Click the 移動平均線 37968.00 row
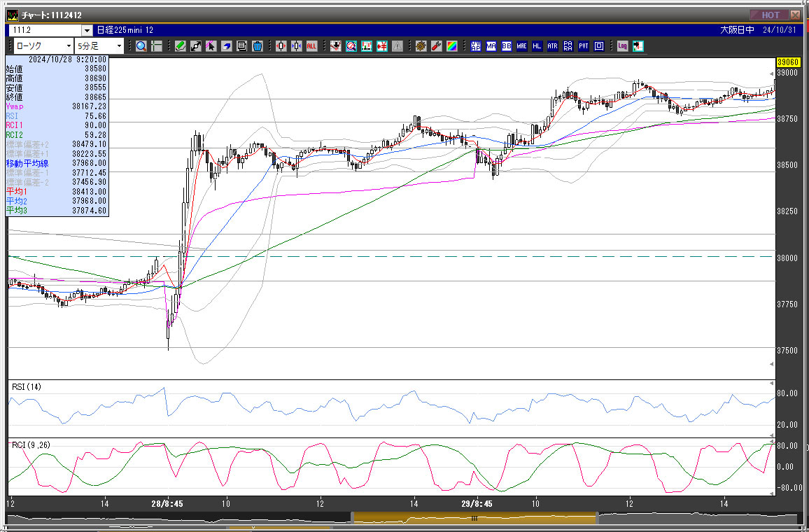This screenshot has width=809, height=532. [x=56, y=163]
